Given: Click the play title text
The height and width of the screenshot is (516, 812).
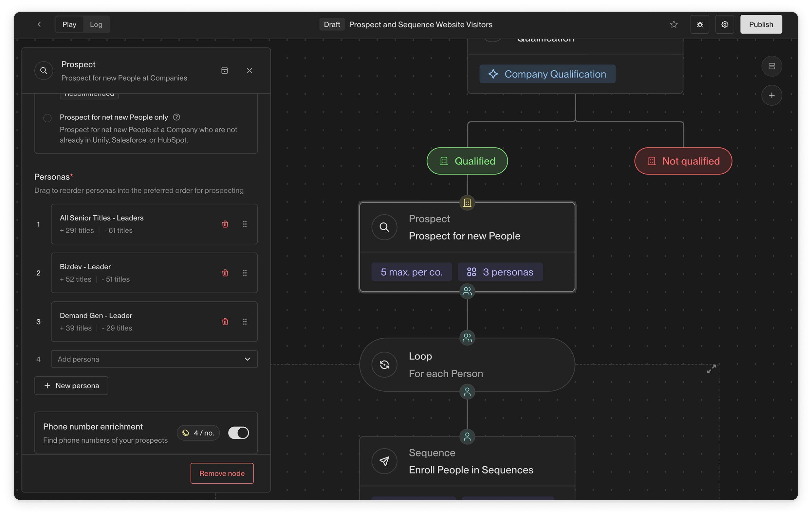Looking at the screenshot, I should coord(420,24).
